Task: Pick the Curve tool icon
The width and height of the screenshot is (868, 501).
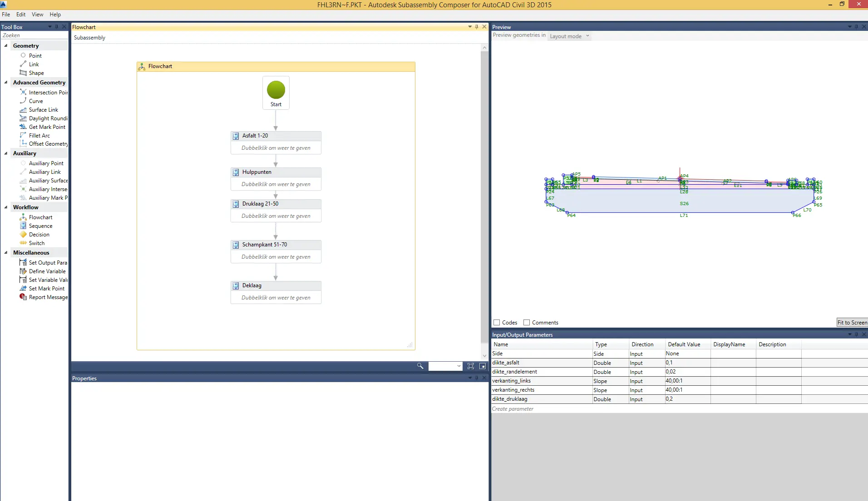Action: [x=23, y=101]
